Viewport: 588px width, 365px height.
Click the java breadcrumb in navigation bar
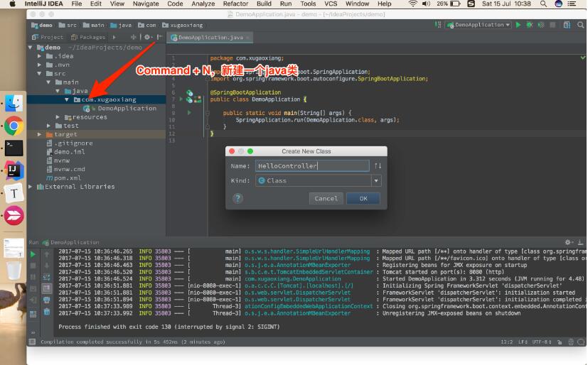pyautogui.click(x=121, y=25)
